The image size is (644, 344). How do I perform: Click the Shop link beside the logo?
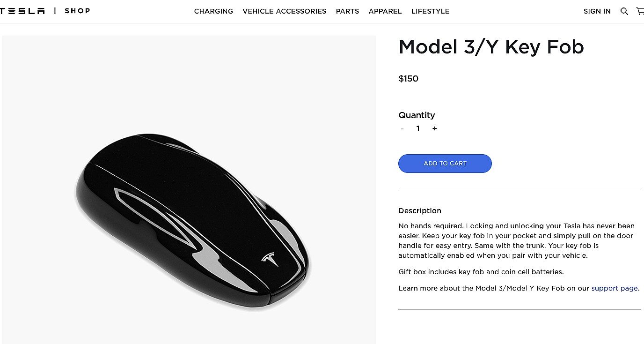click(77, 11)
